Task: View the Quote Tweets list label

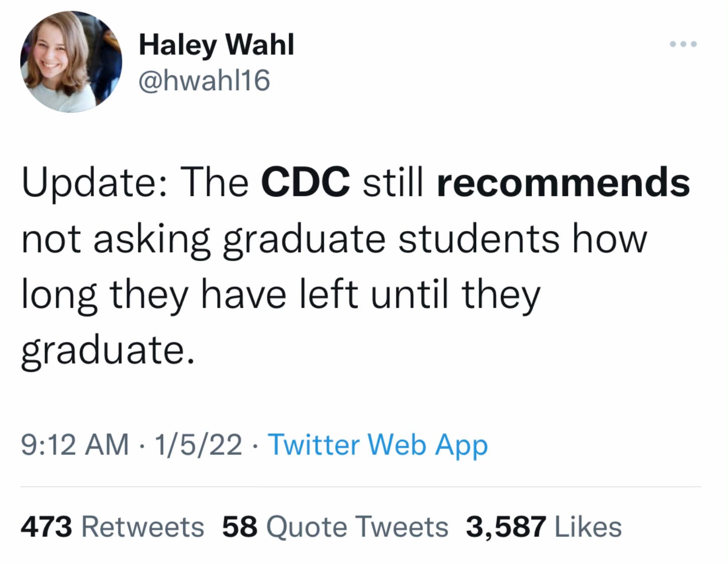Action: (357, 527)
